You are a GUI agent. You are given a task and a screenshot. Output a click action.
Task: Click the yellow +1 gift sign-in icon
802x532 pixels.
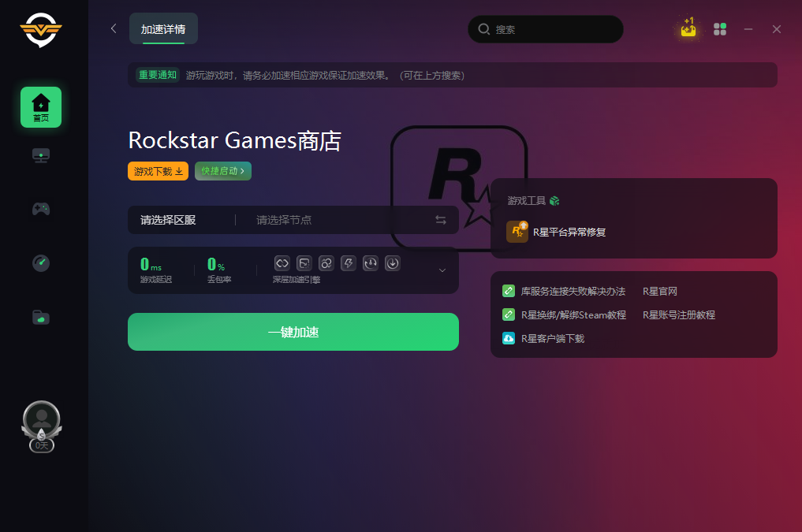click(x=688, y=28)
